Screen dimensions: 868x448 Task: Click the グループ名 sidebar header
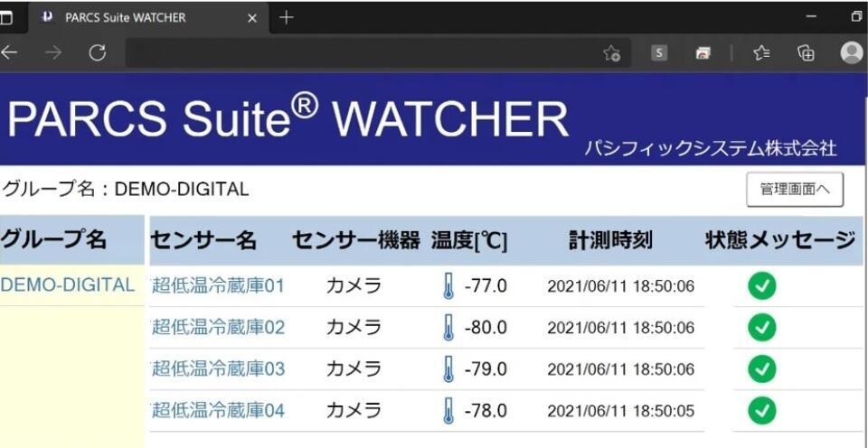point(53,240)
